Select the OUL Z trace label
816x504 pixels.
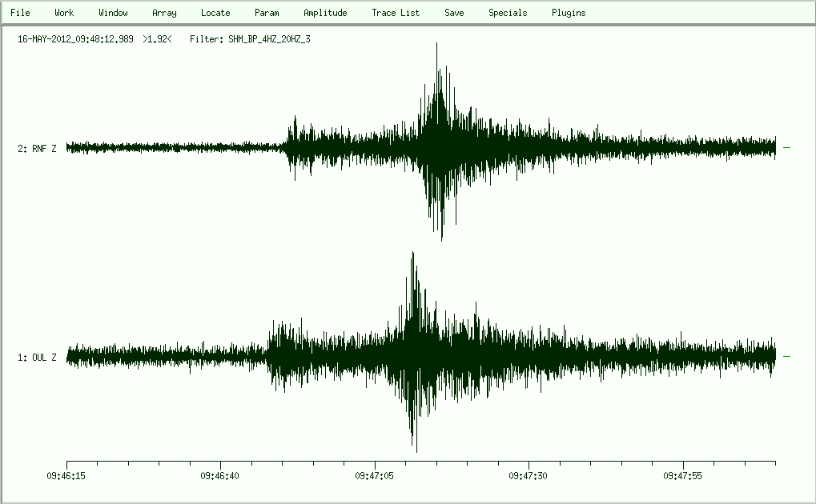coord(37,358)
